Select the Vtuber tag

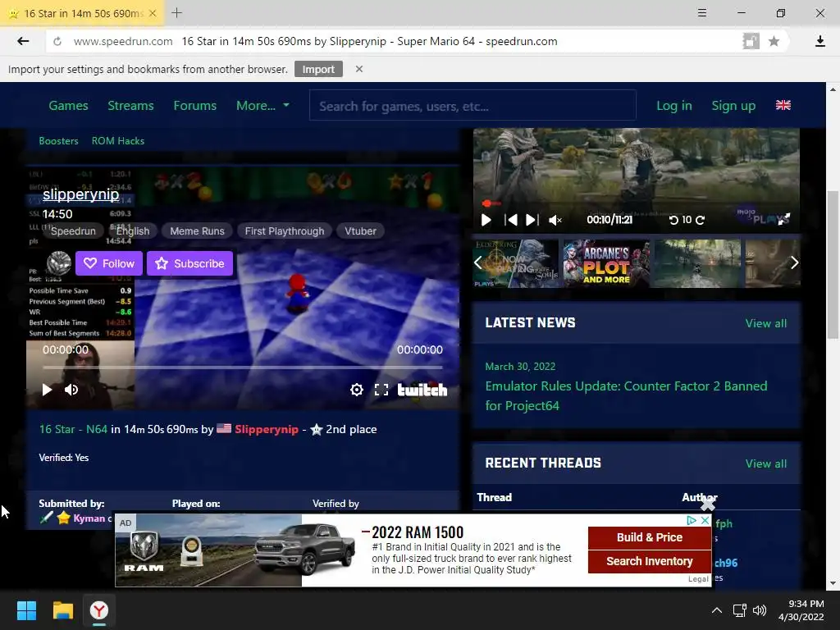point(360,231)
